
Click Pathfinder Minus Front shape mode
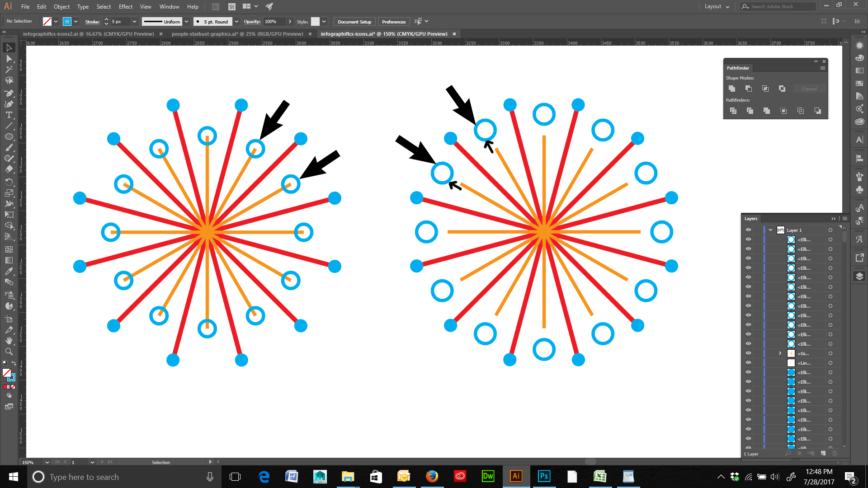749,89
